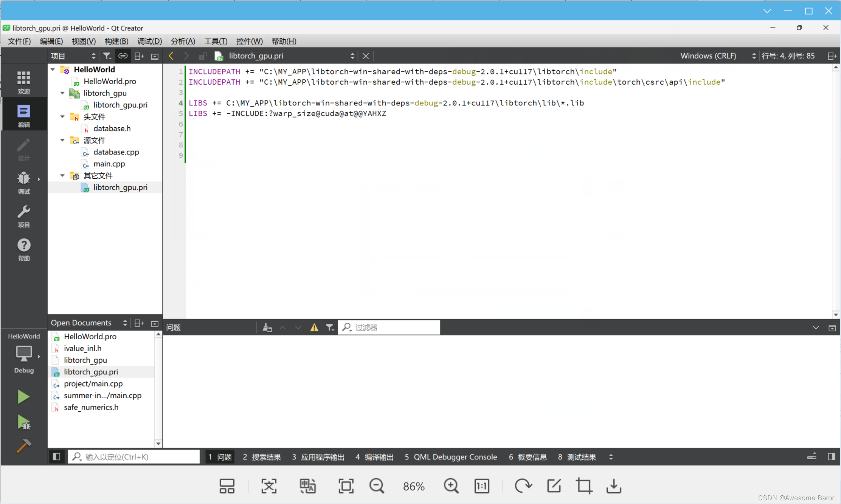Start debugging with the bug-run icon

tap(23, 422)
